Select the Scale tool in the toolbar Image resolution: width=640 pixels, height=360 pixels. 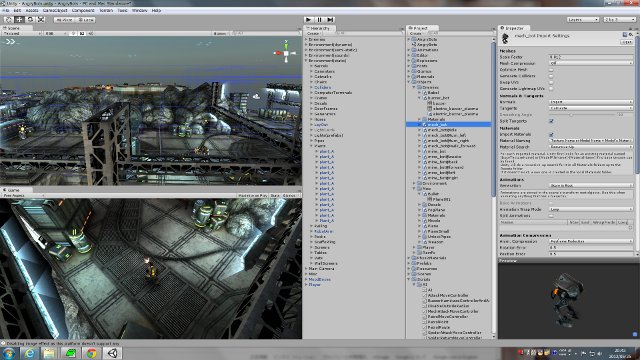point(40,20)
